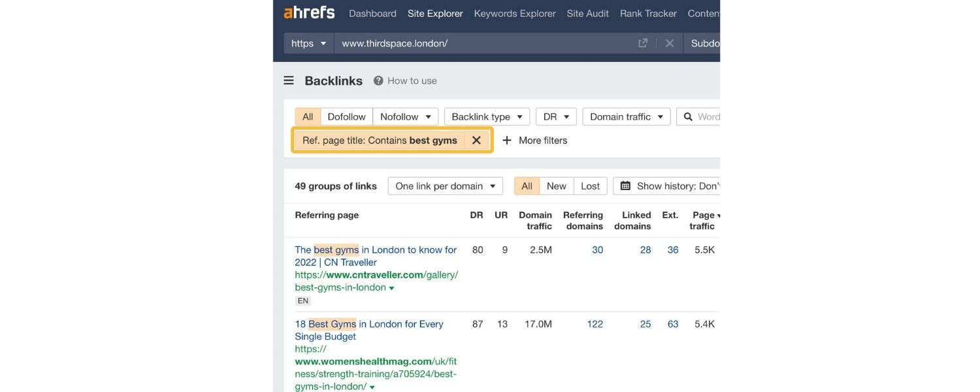
Task: Click the calendar icon on Show history
Action: click(x=625, y=186)
